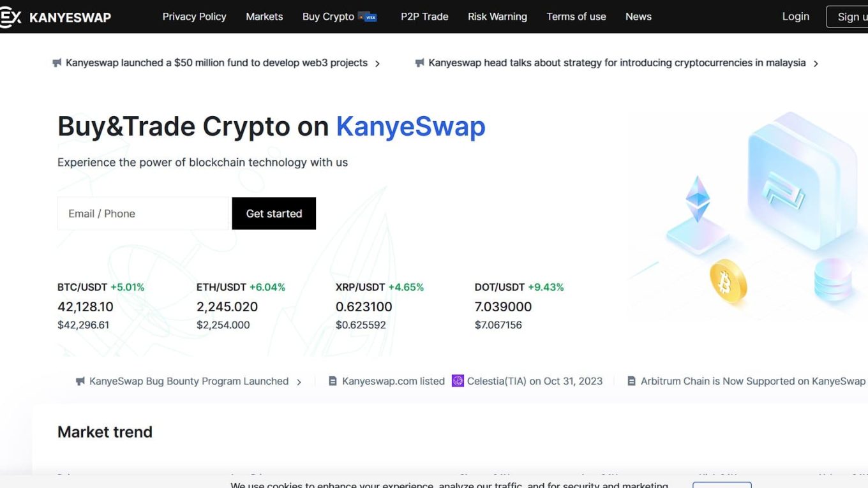Click megaphone icon beside Bug Bounty Program

pyautogui.click(x=80, y=381)
